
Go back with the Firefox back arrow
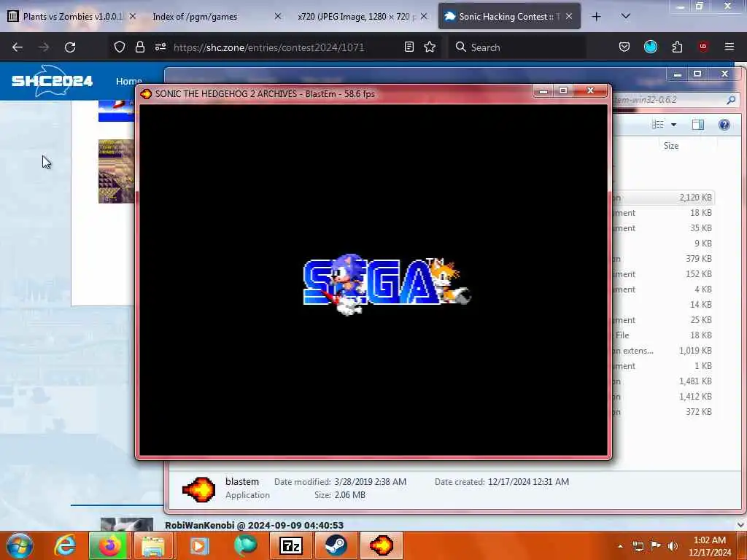[18, 47]
